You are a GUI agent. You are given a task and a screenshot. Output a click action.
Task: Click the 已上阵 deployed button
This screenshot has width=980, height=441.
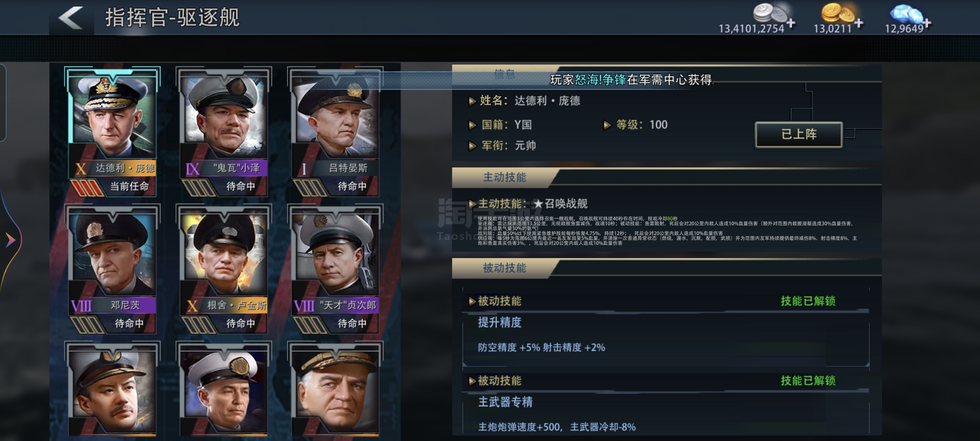[x=799, y=134]
